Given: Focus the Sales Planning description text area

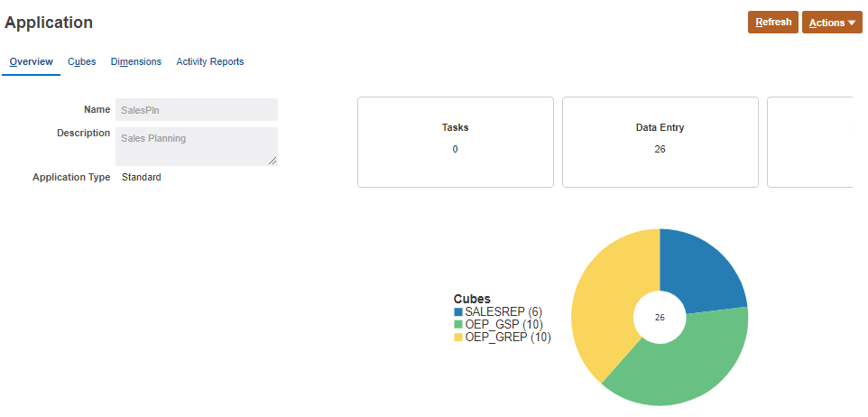Looking at the screenshot, I should coord(194,145).
